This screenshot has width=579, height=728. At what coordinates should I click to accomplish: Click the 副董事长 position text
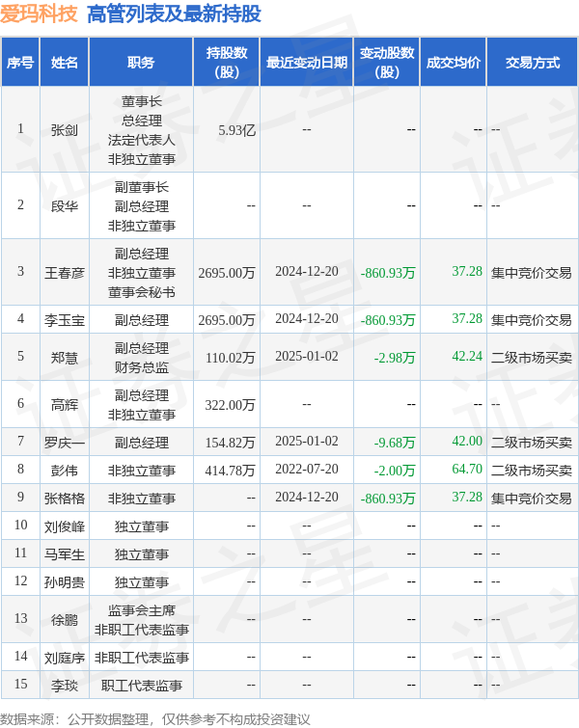click(x=141, y=187)
